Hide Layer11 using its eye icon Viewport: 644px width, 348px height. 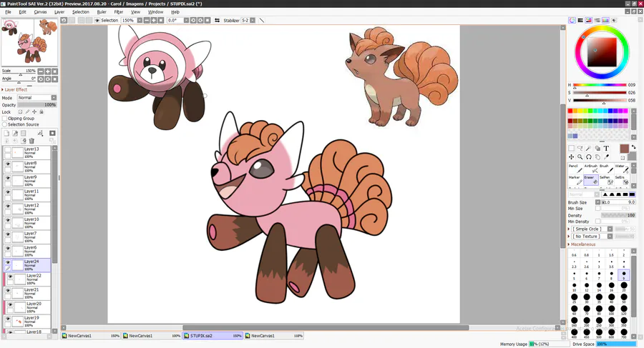point(8,192)
